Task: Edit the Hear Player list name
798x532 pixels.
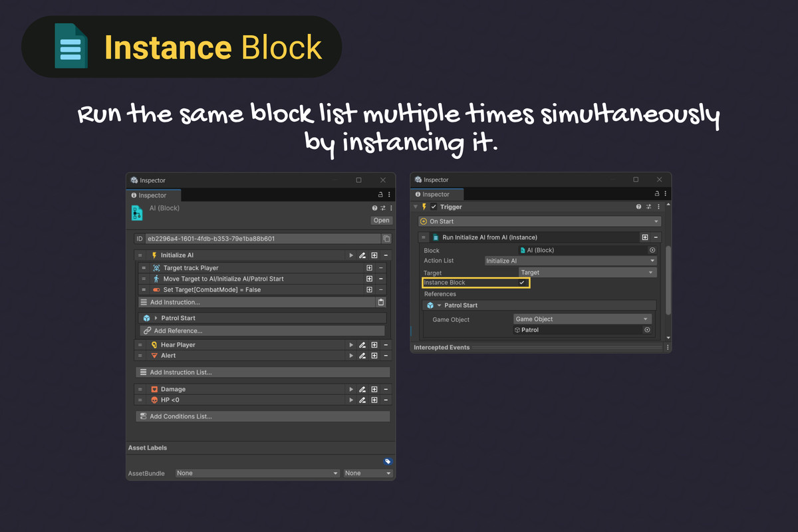Action: (362, 345)
